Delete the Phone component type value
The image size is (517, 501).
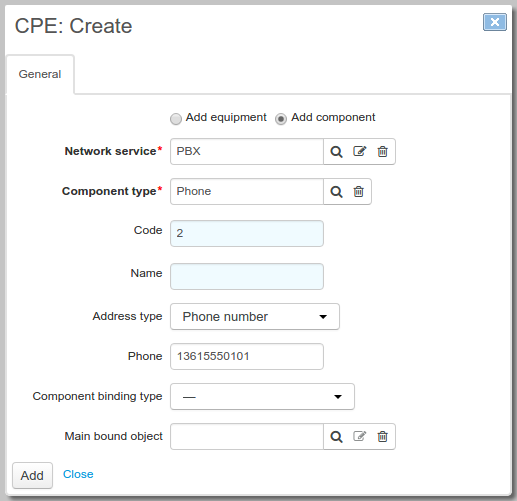359,191
